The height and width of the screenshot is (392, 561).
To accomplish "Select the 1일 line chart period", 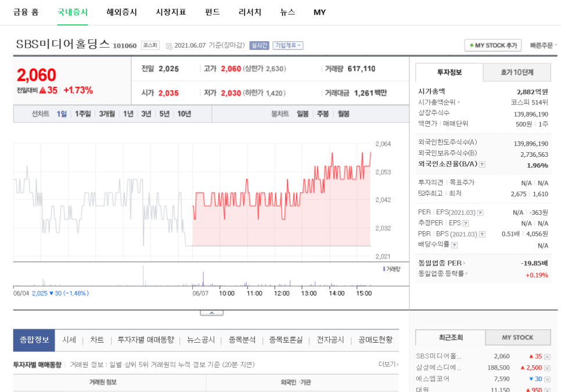I will [x=62, y=114].
